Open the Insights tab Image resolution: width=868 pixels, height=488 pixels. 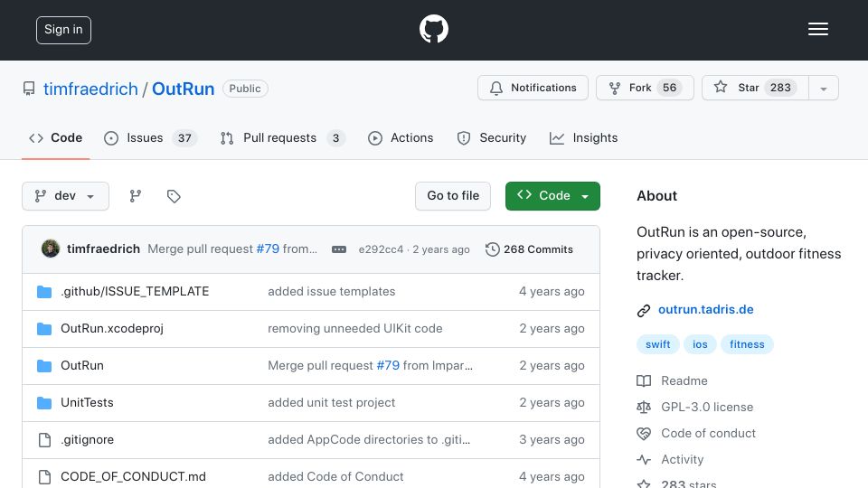tap(583, 137)
